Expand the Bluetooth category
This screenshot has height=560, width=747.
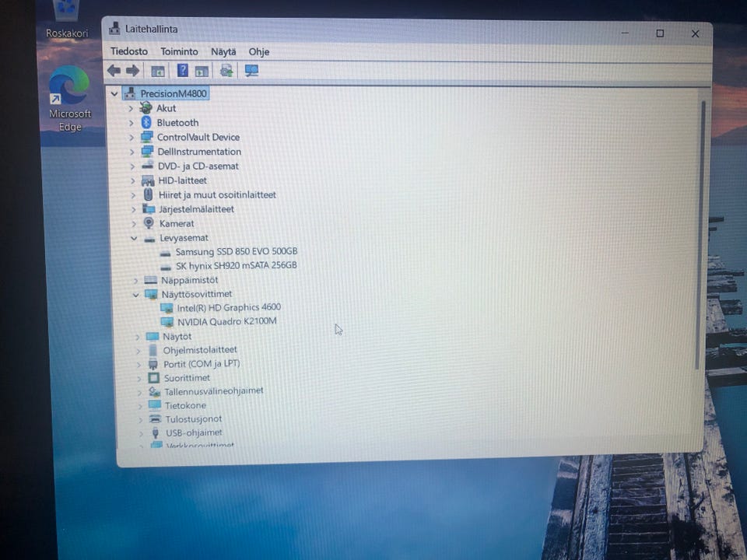click(131, 123)
